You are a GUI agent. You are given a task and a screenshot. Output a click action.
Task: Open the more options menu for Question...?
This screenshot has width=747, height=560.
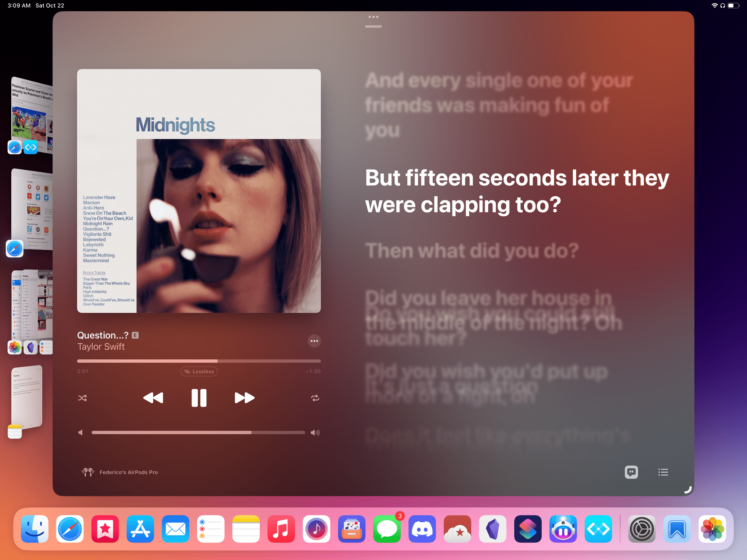click(314, 341)
